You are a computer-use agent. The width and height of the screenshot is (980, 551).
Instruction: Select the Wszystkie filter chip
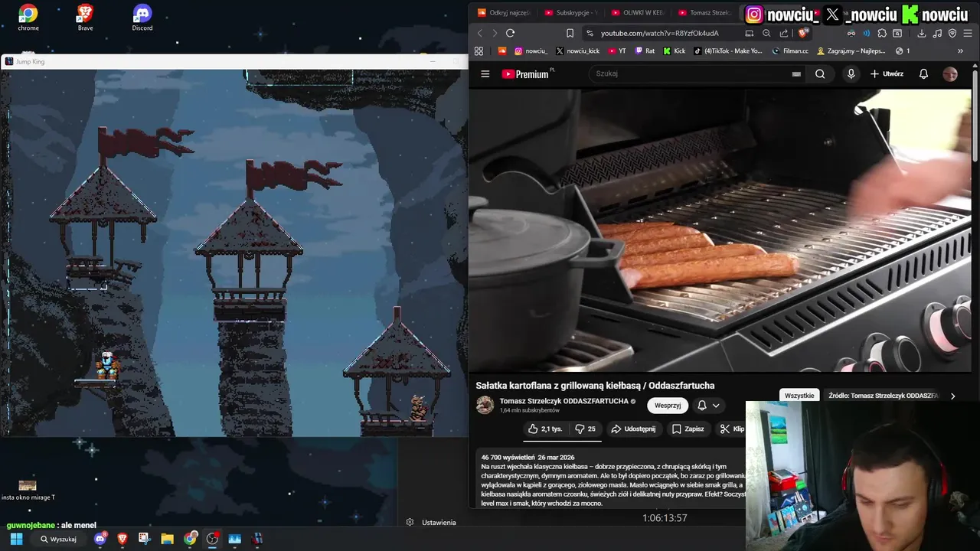coord(799,396)
